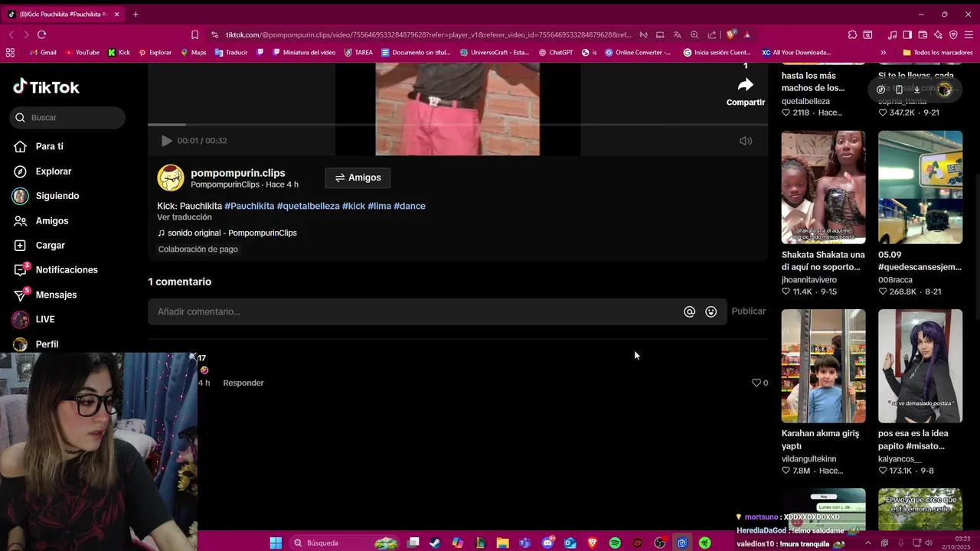
Task: Open Traducir bookmark
Action: point(231,53)
